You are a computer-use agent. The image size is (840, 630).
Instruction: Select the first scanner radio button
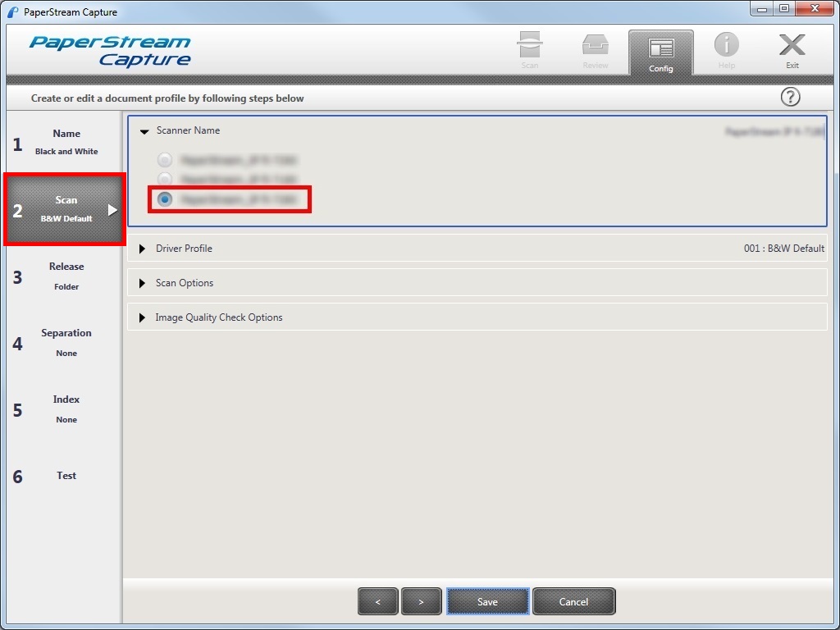(x=164, y=160)
